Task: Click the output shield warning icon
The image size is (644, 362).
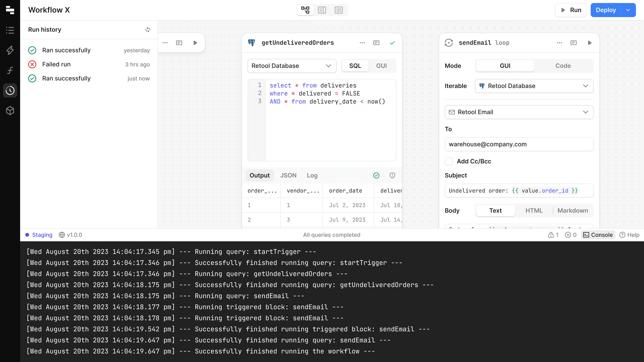Action: [x=392, y=175]
